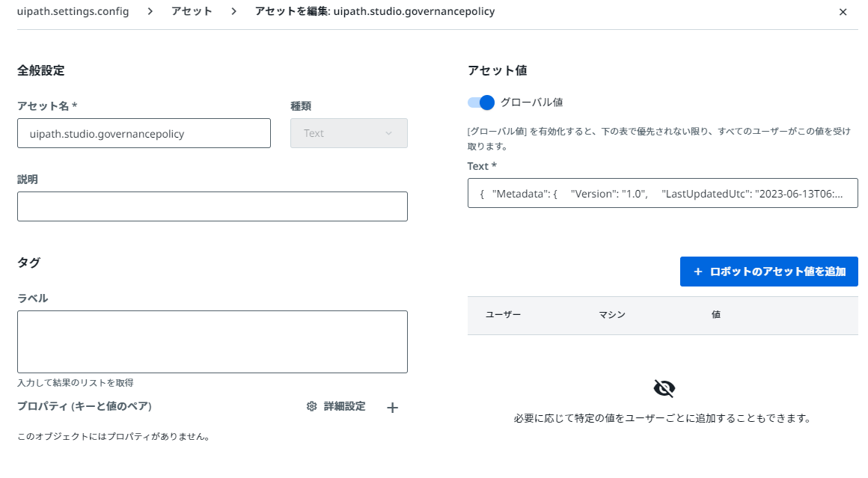The image size is (868, 478).
Task: Open the 種類 Text dropdown
Action: [349, 133]
